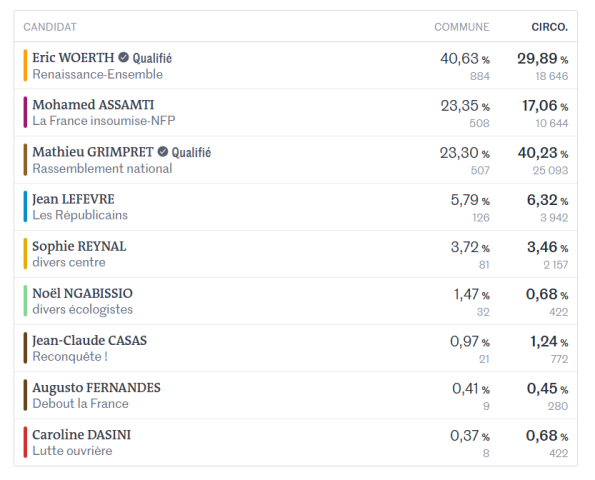Click Rassemblement national party label
This screenshot has height=480, width=595.
(x=102, y=168)
